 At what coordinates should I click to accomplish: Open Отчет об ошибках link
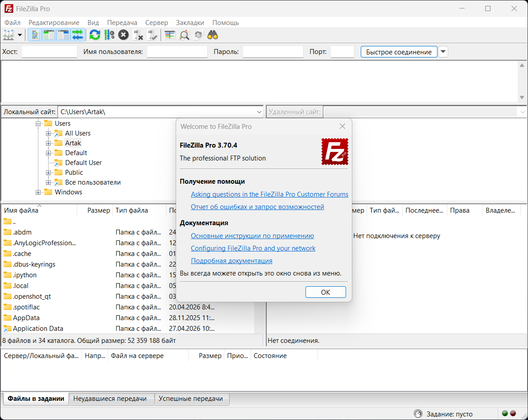tap(257, 206)
